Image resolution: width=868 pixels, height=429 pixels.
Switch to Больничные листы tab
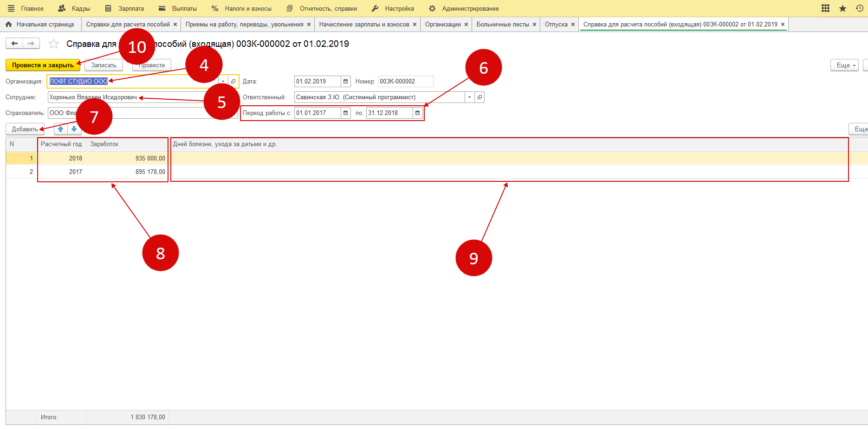coord(503,25)
